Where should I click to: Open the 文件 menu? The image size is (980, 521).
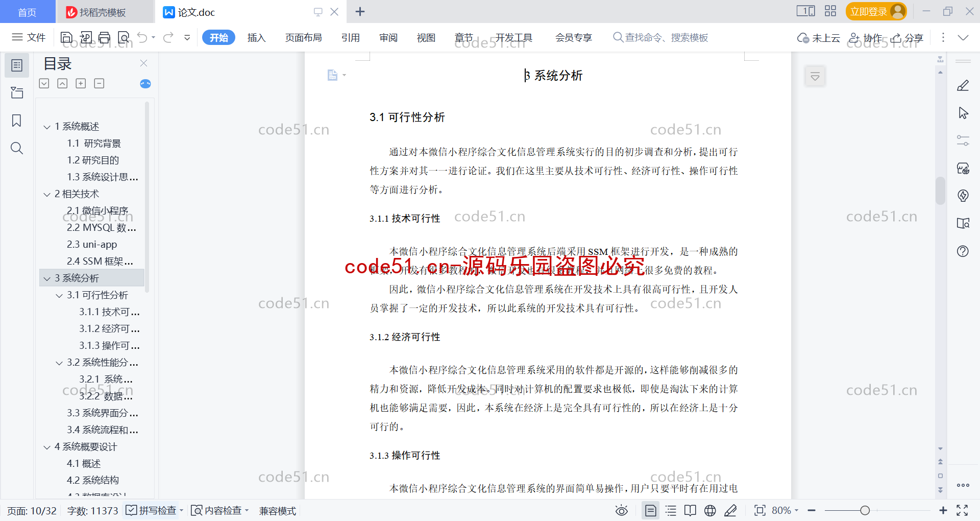pyautogui.click(x=29, y=37)
